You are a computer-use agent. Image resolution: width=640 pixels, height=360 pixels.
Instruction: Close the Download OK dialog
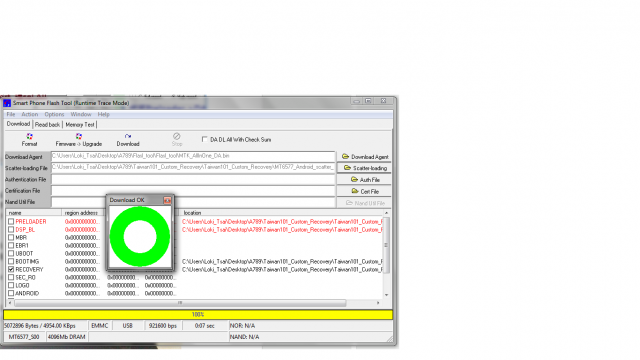pyautogui.click(x=167, y=200)
